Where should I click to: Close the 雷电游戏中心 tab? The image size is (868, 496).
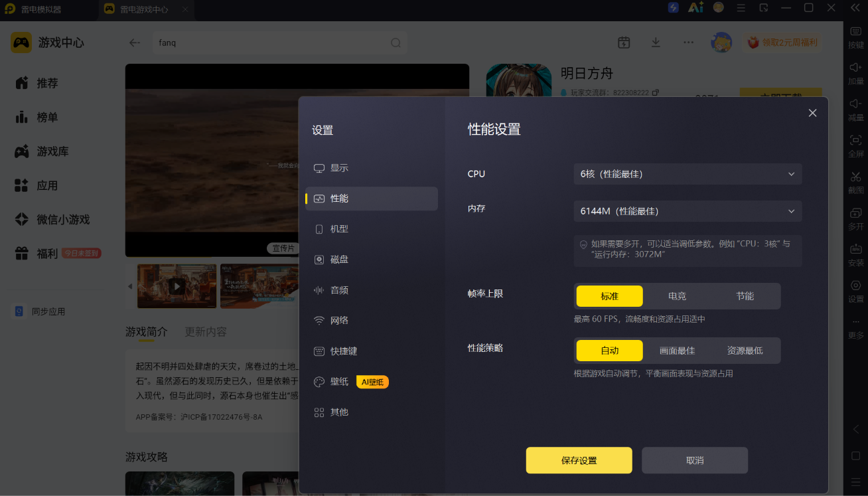(185, 9)
